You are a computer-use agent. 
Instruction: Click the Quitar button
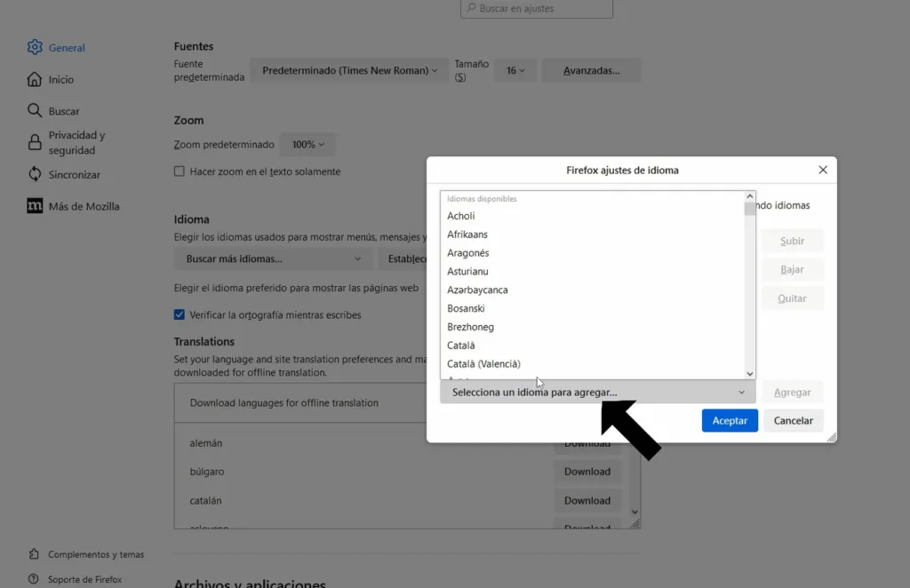pyautogui.click(x=792, y=298)
